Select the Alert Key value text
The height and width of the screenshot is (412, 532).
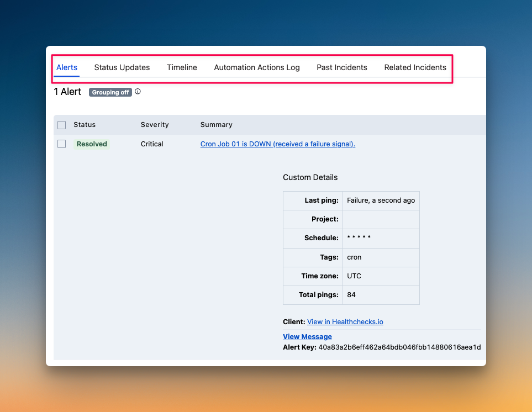coord(399,347)
